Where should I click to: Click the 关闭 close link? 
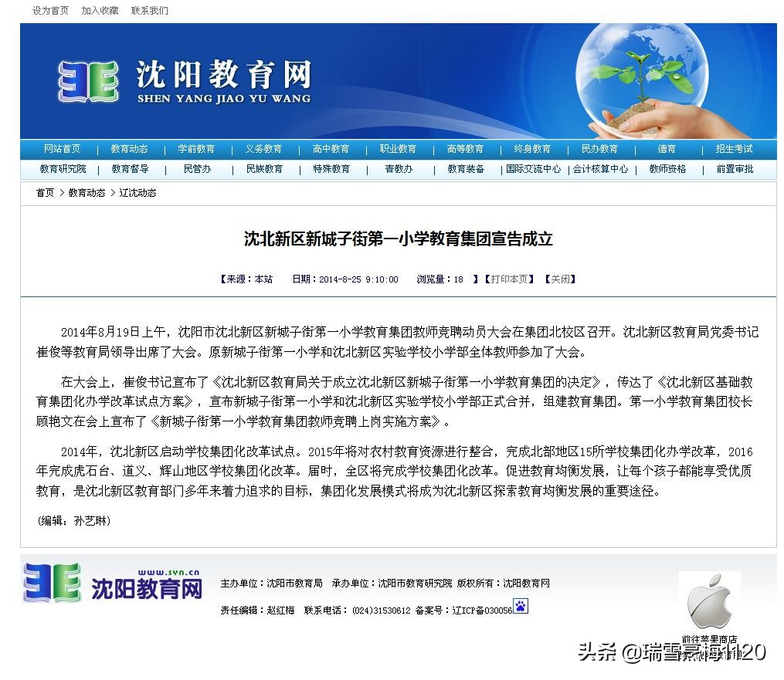(x=560, y=279)
